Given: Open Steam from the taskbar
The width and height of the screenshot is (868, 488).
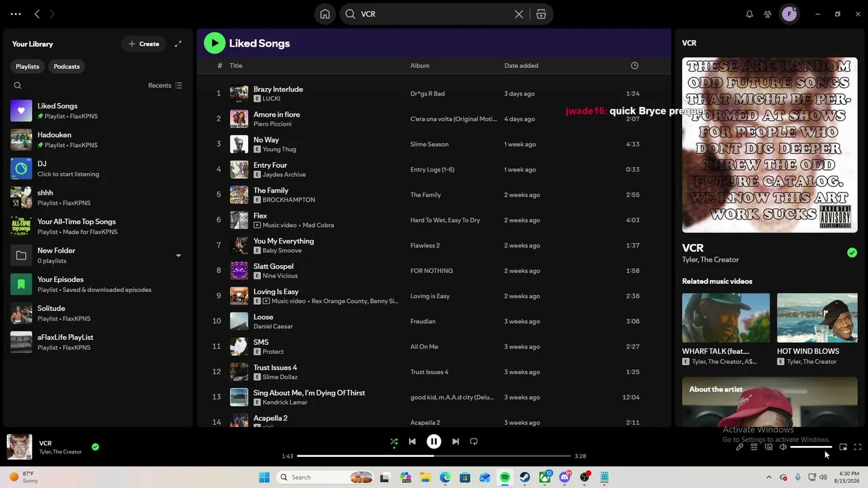Looking at the screenshot, I should [525, 477].
